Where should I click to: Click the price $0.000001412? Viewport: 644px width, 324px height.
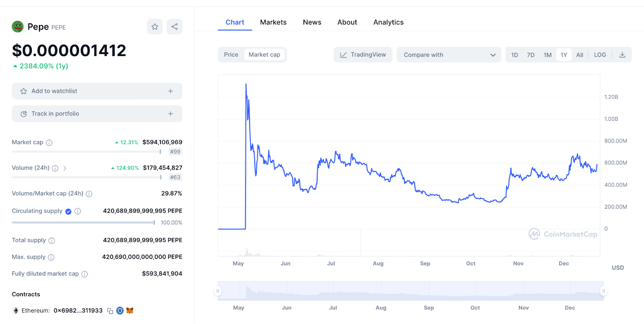click(x=69, y=51)
